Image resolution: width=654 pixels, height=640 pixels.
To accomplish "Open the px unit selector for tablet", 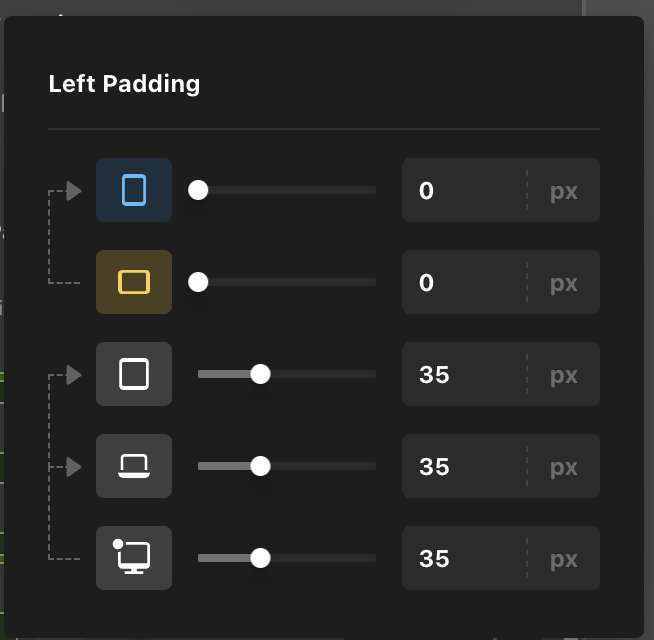I will point(564,374).
